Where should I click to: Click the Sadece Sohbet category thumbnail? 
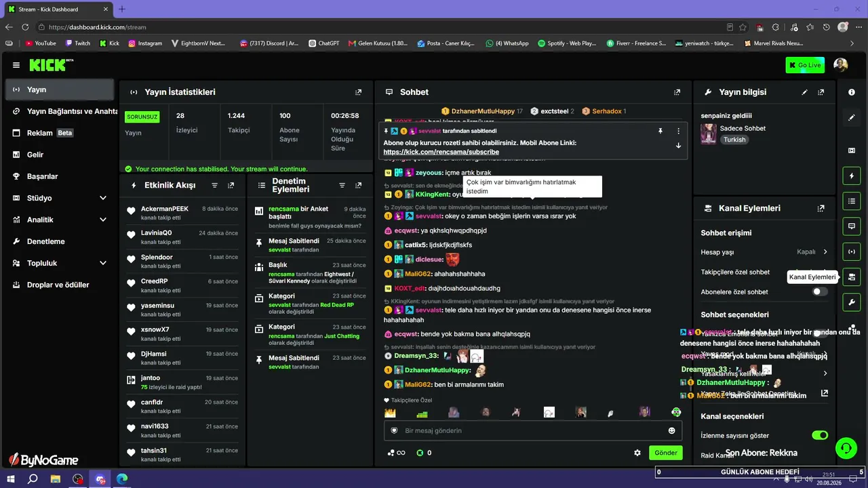709,134
